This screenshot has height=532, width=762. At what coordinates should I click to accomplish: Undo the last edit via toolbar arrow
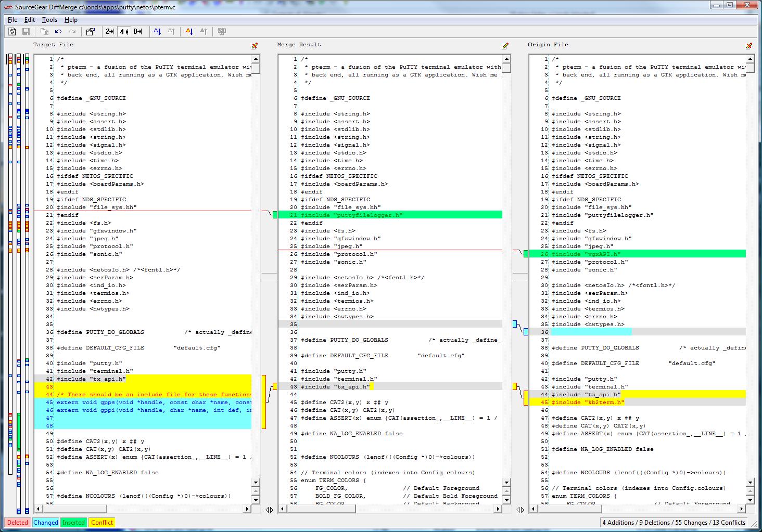[58, 32]
